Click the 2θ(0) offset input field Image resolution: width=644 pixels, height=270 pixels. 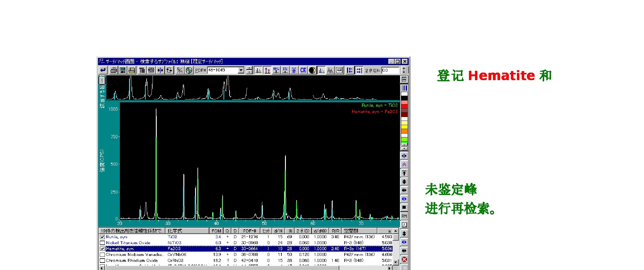390,70
